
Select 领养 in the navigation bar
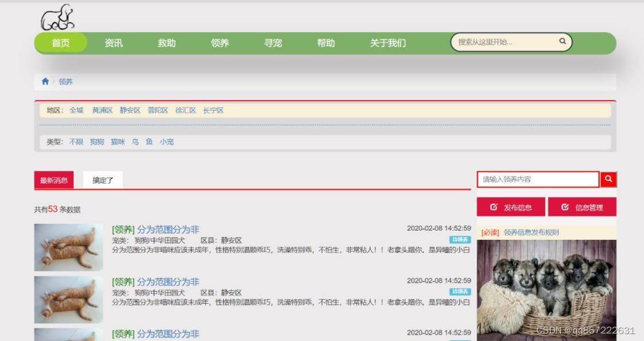coord(220,43)
